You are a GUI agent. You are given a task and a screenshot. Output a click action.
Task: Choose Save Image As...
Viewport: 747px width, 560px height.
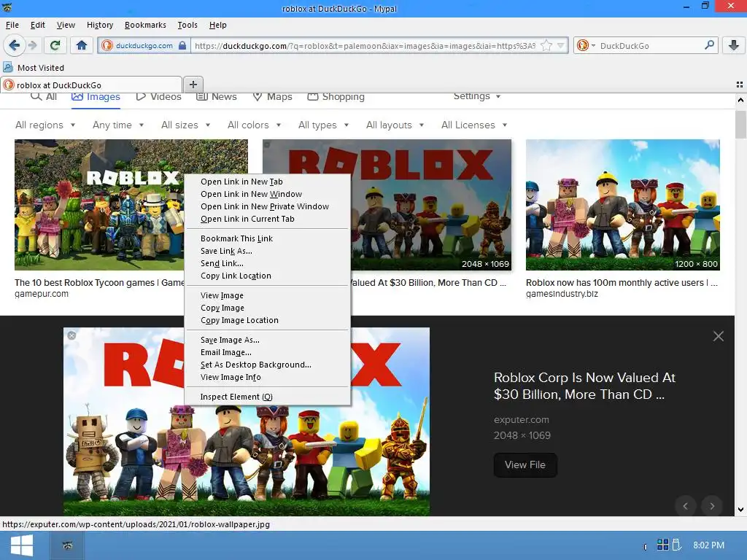(267, 340)
